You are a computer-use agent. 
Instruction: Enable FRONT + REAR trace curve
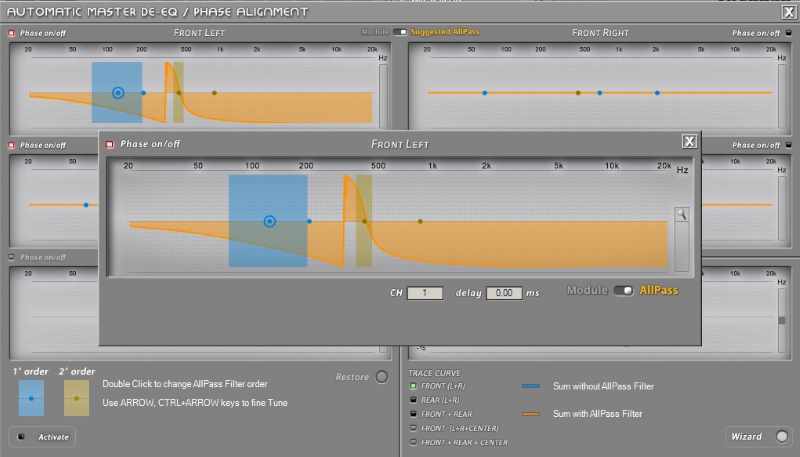point(413,414)
